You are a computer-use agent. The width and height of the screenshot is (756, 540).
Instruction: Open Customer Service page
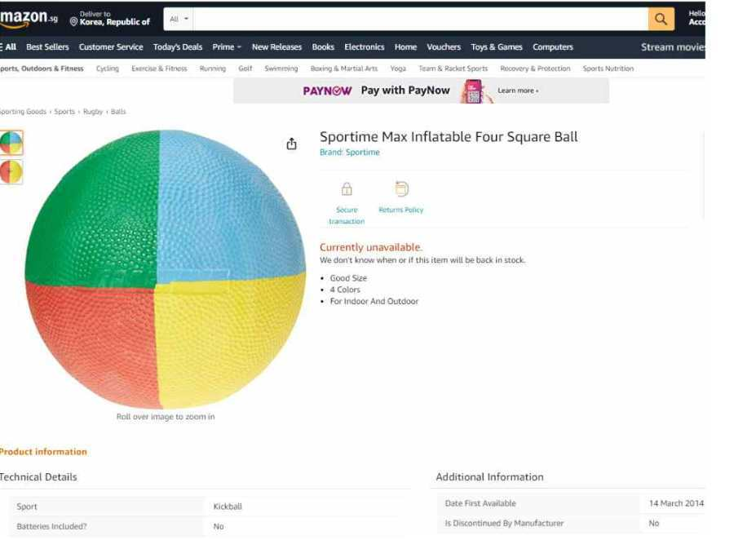[x=111, y=47]
